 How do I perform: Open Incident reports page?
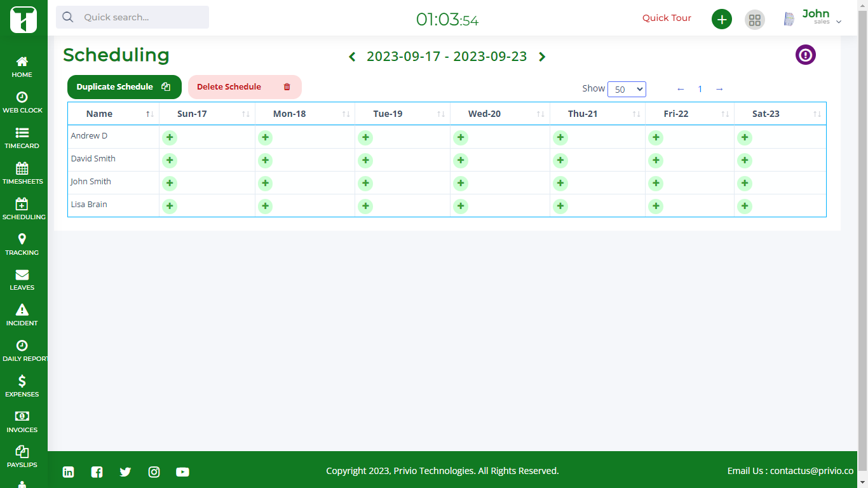pos(22,315)
